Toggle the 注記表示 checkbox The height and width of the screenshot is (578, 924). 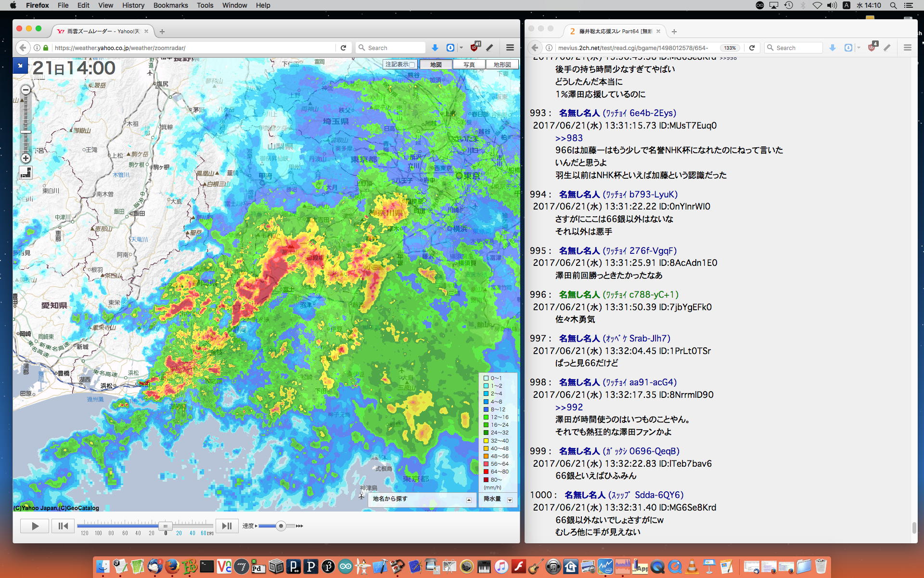tap(412, 65)
